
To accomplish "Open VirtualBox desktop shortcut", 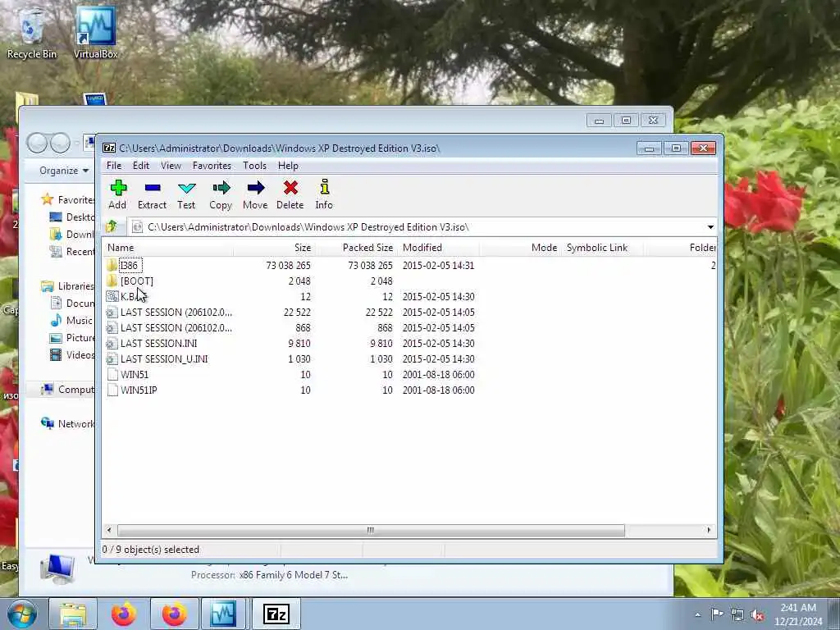I will coord(95,32).
